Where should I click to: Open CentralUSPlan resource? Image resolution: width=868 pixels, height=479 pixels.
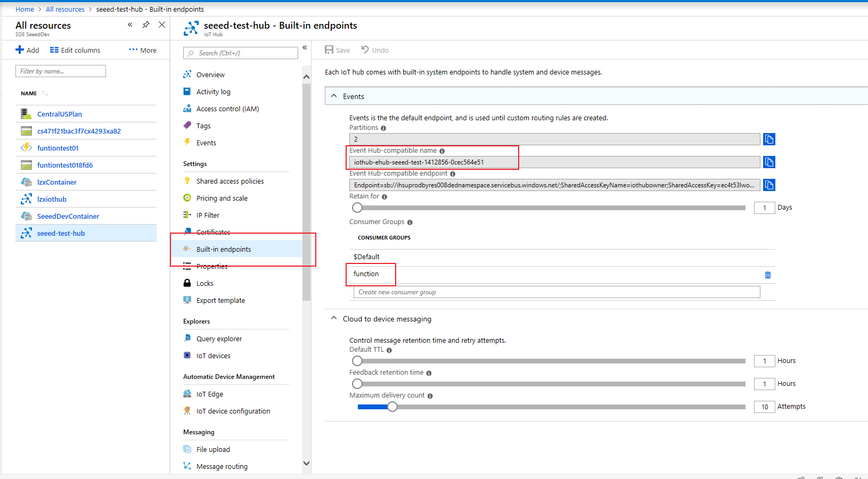(60, 114)
